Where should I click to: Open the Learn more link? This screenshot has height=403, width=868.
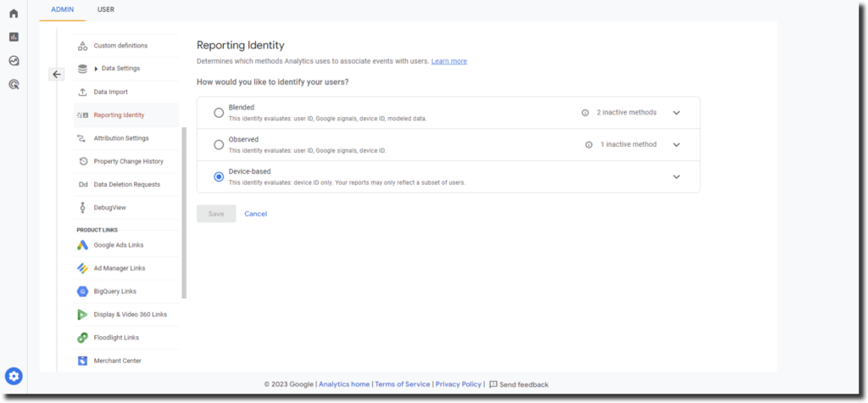pyautogui.click(x=448, y=61)
